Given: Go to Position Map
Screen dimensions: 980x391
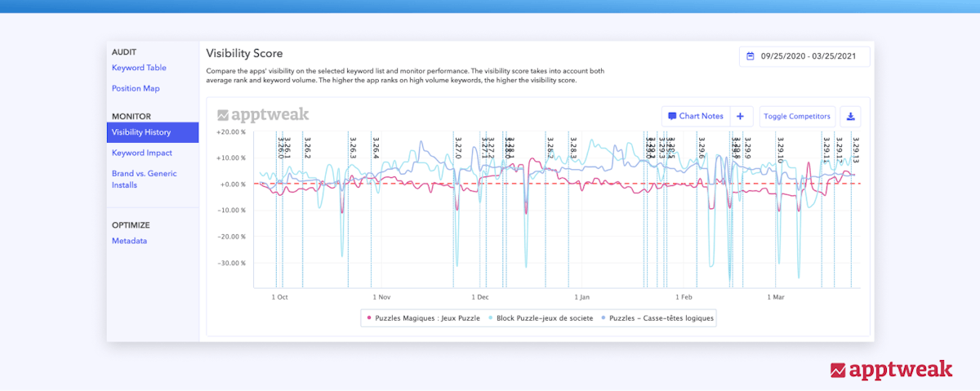Looking at the screenshot, I should [136, 88].
